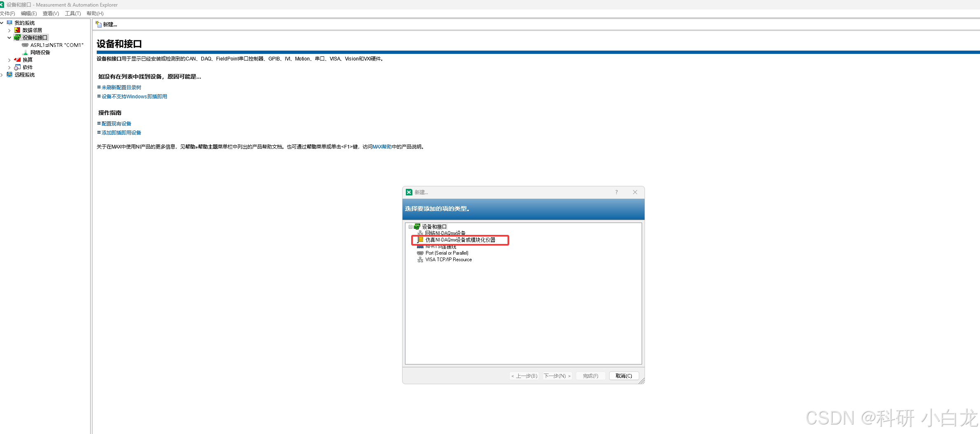Viewport: 980px width, 434px height.
Task: Close the 新建 dialog with X button
Action: [x=635, y=192]
